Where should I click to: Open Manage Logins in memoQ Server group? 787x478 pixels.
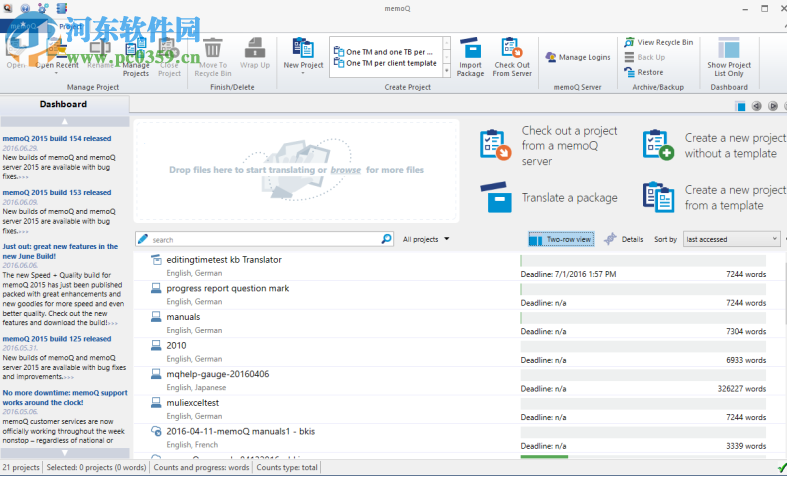[x=578, y=57]
